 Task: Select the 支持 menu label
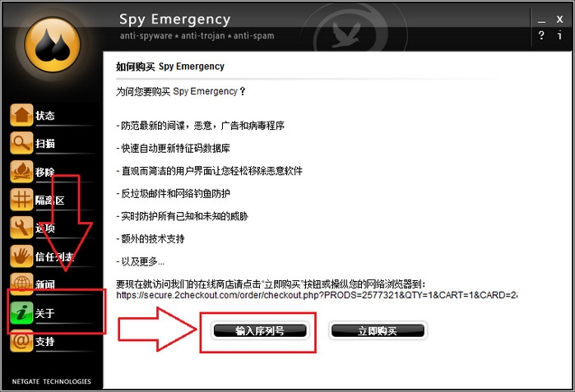coord(44,341)
